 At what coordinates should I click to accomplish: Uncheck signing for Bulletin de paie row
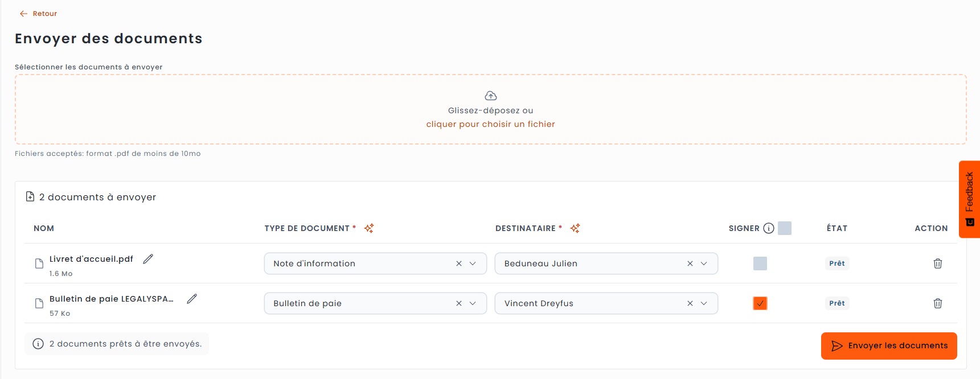tap(760, 303)
